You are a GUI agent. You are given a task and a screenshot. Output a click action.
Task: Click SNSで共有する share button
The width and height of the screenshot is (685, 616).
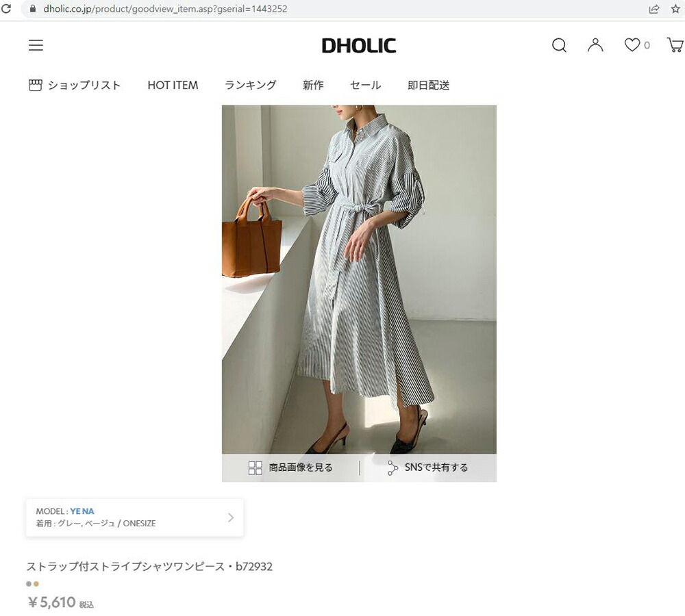pyautogui.click(x=427, y=467)
